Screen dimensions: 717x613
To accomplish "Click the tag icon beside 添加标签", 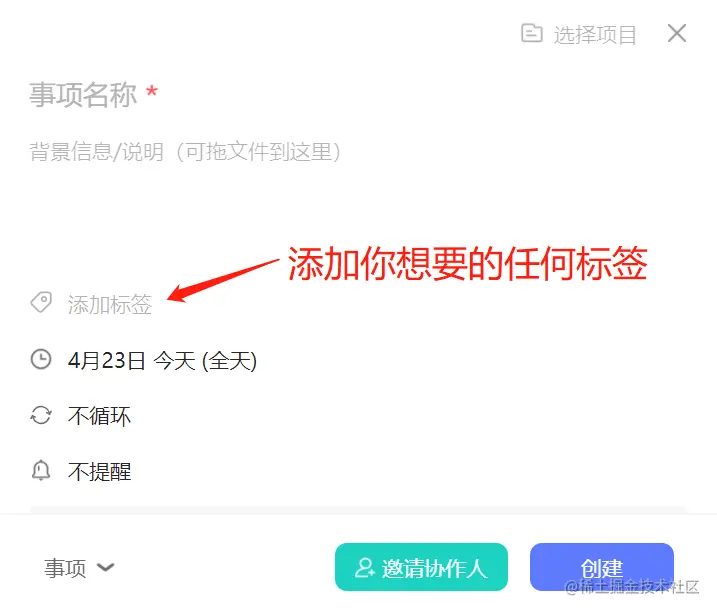I will [41, 302].
